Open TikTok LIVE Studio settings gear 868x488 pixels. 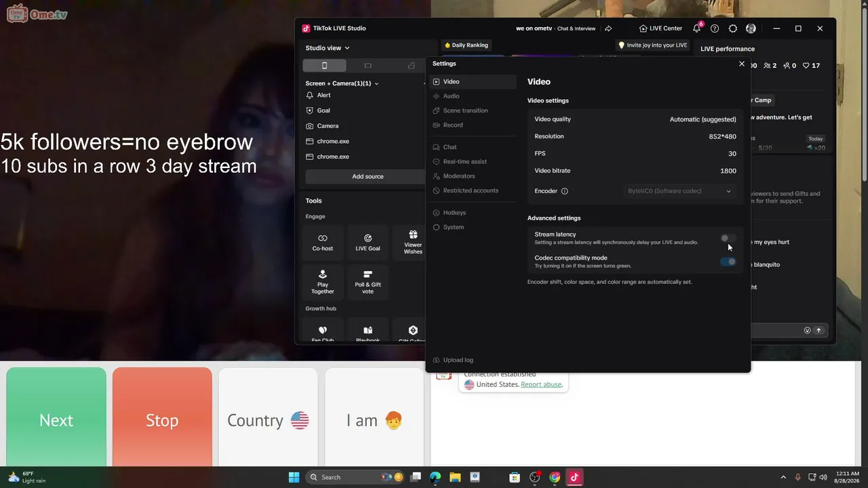(x=733, y=28)
